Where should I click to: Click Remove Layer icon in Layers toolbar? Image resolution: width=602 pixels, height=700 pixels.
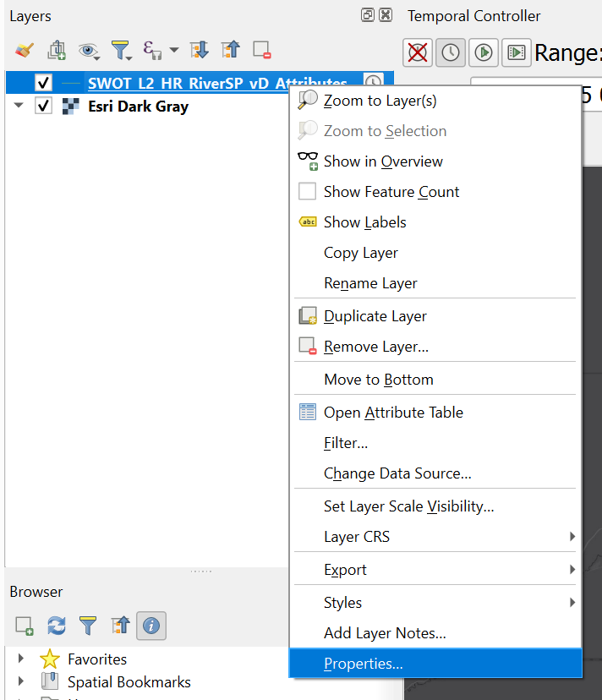click(x=262, y=50)
